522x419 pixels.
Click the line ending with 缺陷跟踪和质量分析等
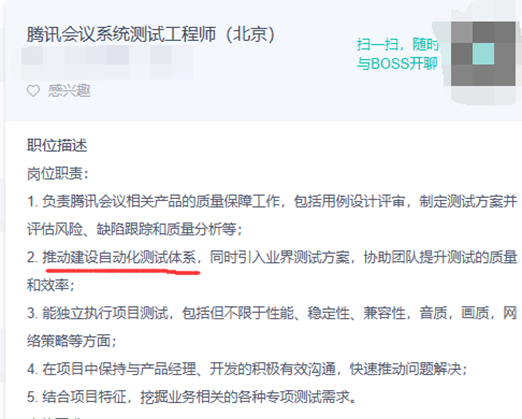pos(134,229)
